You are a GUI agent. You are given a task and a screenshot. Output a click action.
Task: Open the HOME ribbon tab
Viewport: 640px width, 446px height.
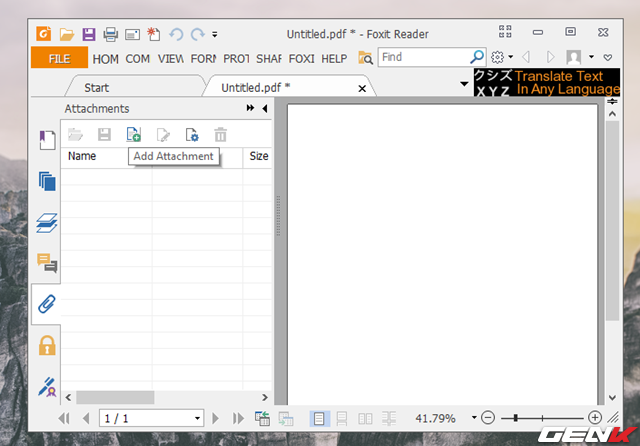(x=106, y=59)
